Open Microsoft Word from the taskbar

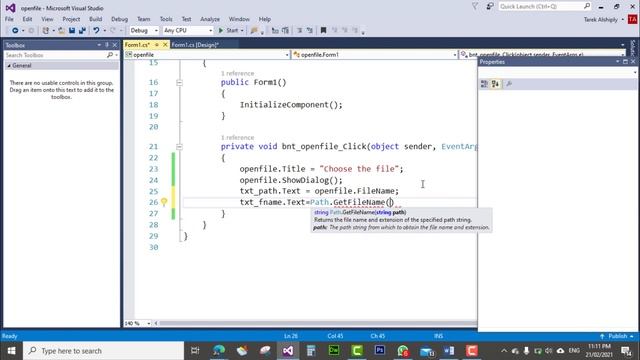[449, 351]
